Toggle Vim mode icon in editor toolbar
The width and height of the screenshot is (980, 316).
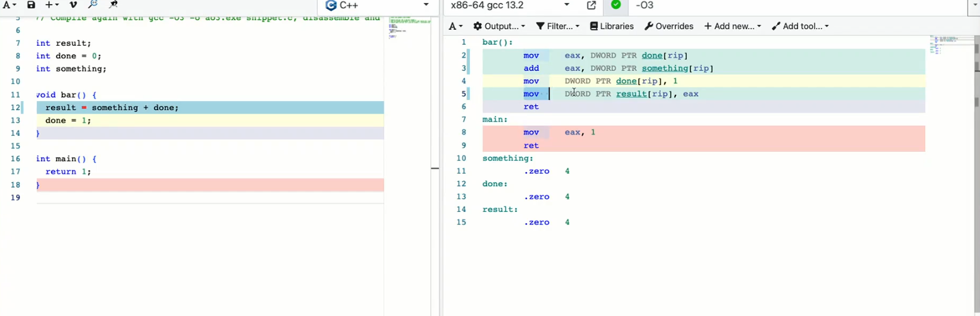pyautogui.click(x=73, y=5)
